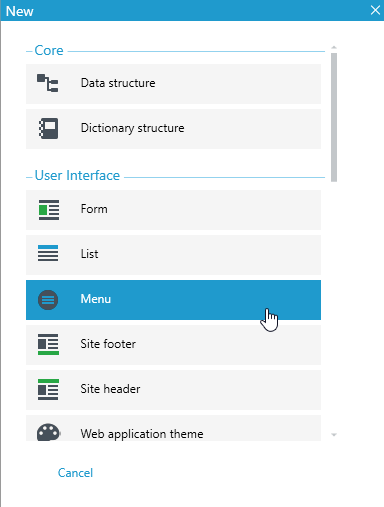The height and width of the screenshot is (507, 384).
Task: Click the vertical scrollbar thumb
Action: pos(334,117)
